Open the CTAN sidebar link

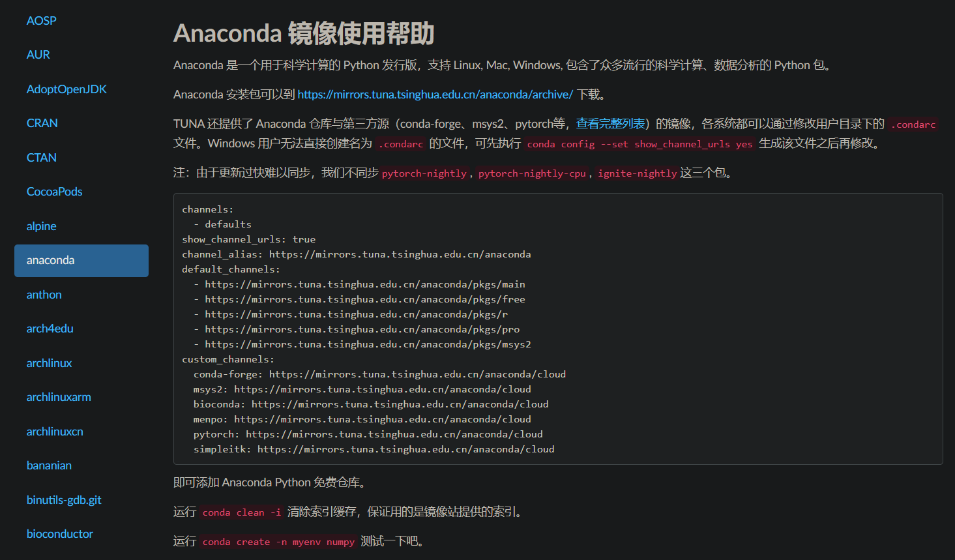coord(41,158)
